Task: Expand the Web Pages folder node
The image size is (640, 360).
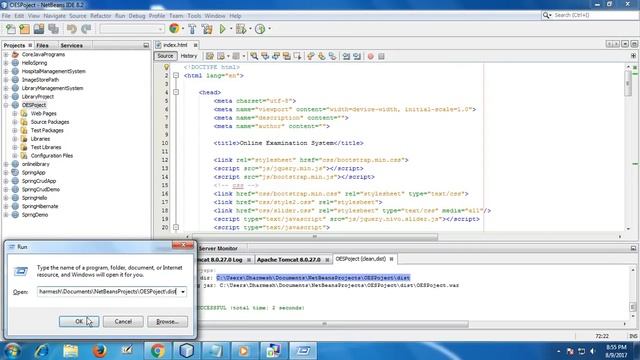Action: pyautogui.click(x=15, y=113)
